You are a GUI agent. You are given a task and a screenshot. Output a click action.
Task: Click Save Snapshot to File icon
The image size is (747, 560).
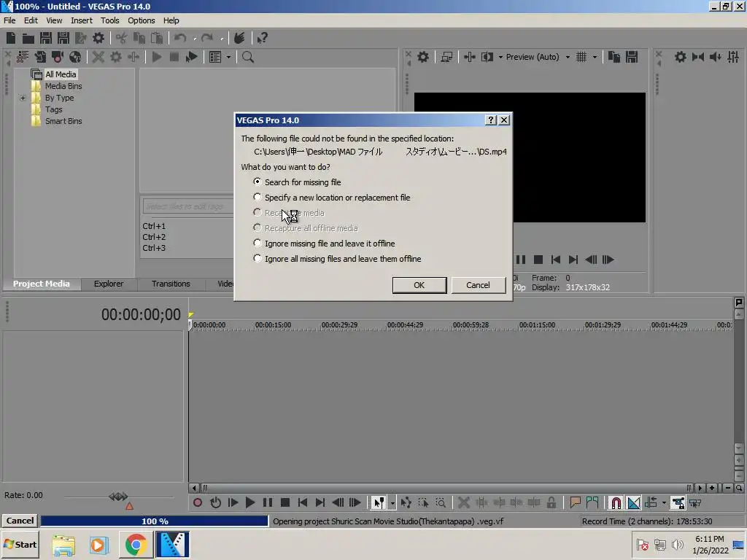(x=632, y=57)
